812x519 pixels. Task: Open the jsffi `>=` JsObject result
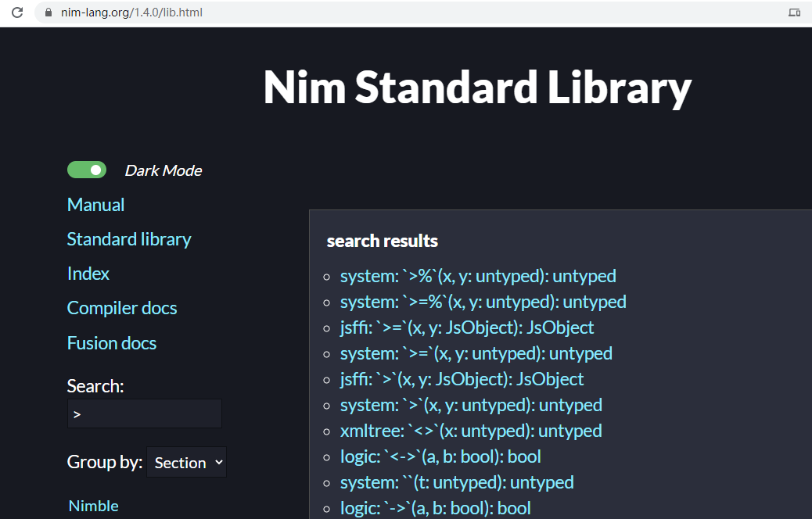pos(466,328)
